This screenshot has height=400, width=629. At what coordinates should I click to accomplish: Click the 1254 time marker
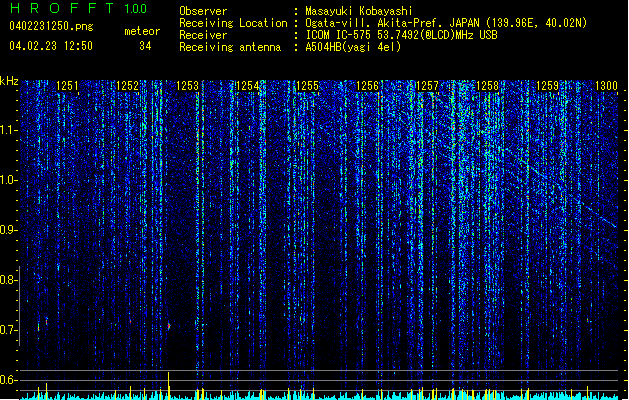click(x=248, y=86)
